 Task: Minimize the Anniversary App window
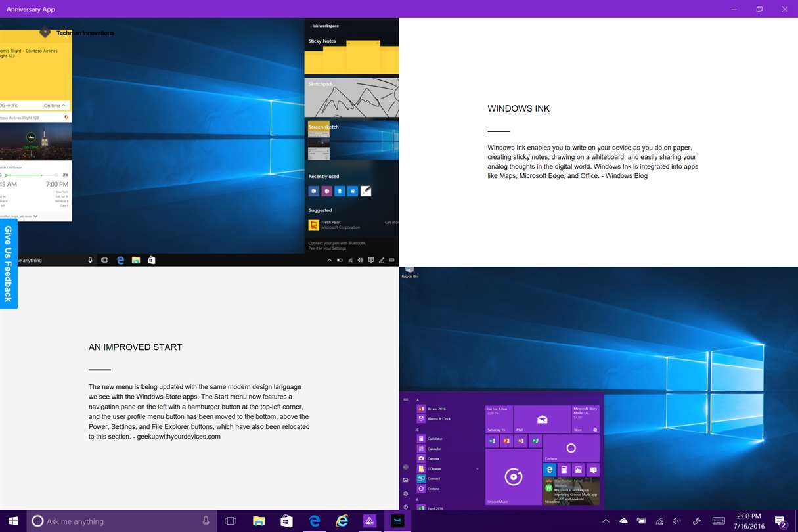[734, 9]
